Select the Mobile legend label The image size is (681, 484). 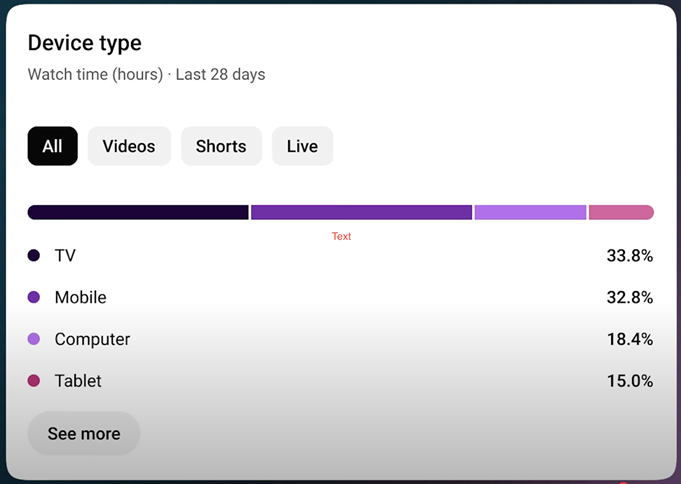pyautogui.click(x=80, y=298)
